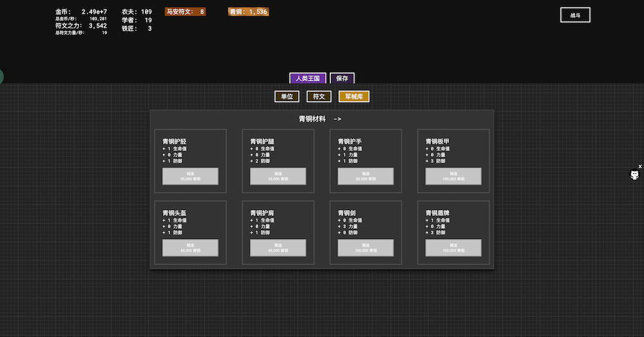Forge 青铜板甲 for 100,000 bronze

453,176
